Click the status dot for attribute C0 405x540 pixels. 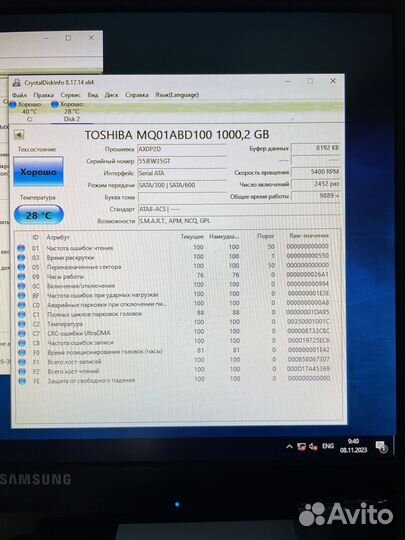click(21, 305)
